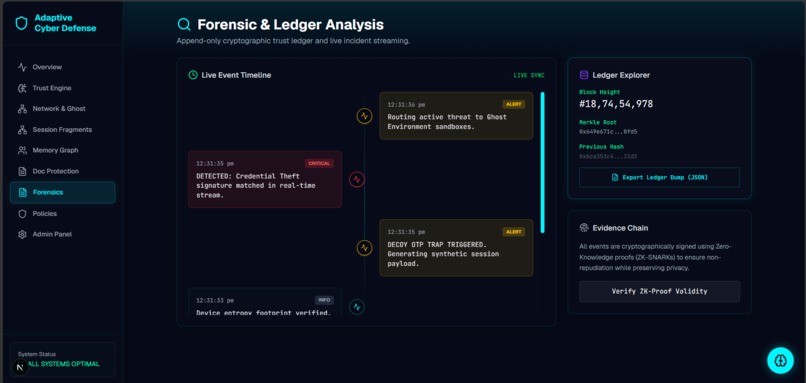This screenshot has width=806, height=383.
Task: Click ALERT badge on the 12:31:36 pm event
Action: click(514, 104)
